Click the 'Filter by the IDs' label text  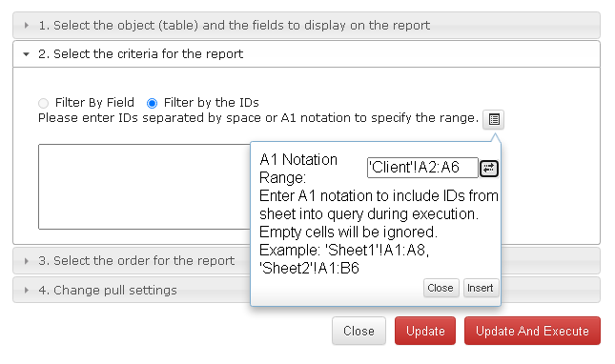point(212,103)
